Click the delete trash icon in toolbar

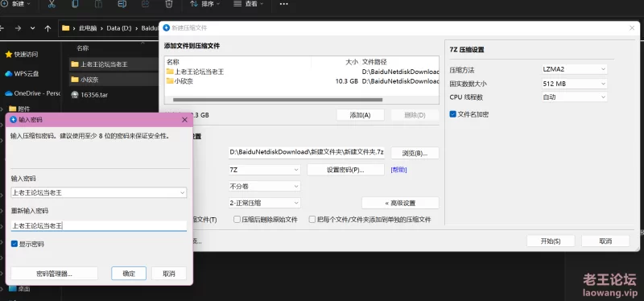coord(168,4)
